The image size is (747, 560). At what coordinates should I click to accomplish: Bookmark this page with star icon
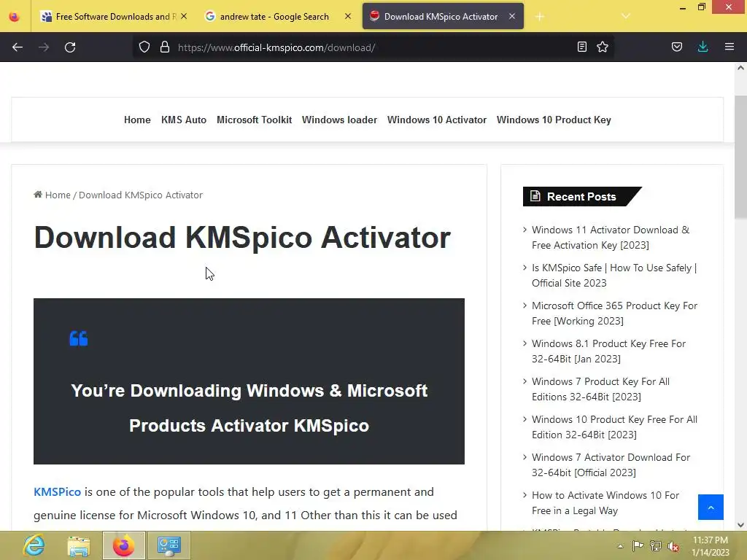[603, 47]
